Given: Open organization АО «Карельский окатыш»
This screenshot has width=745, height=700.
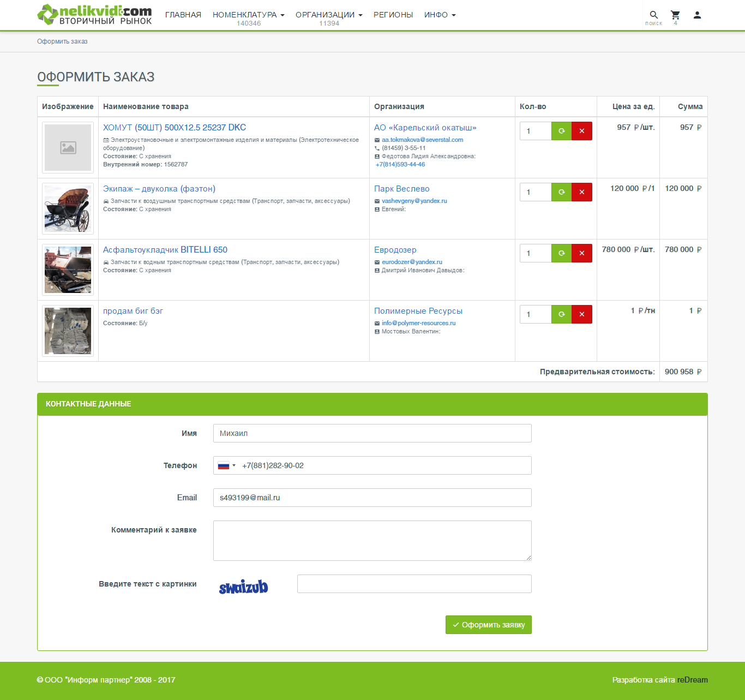Looking at the screenshot, I should [x=425, y=128].
